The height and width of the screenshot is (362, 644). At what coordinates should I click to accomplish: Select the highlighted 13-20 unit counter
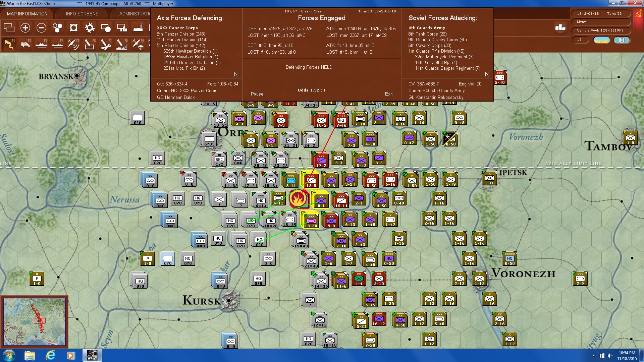coord(311,220)
